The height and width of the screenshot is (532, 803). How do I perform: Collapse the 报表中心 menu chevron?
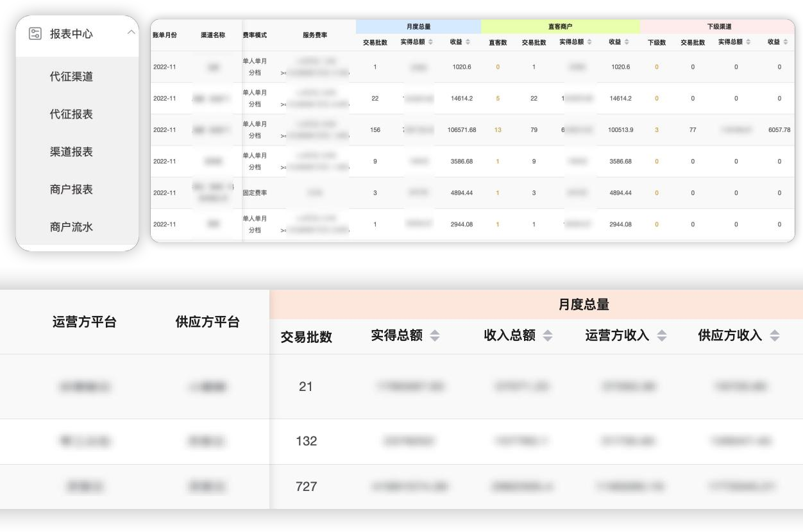pos(131,32)
